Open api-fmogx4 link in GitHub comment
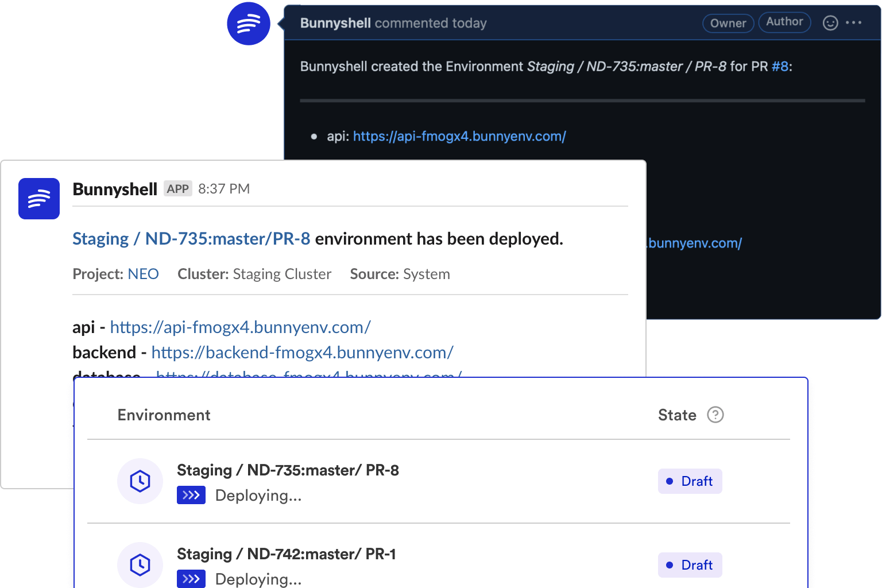 [459, 136]
